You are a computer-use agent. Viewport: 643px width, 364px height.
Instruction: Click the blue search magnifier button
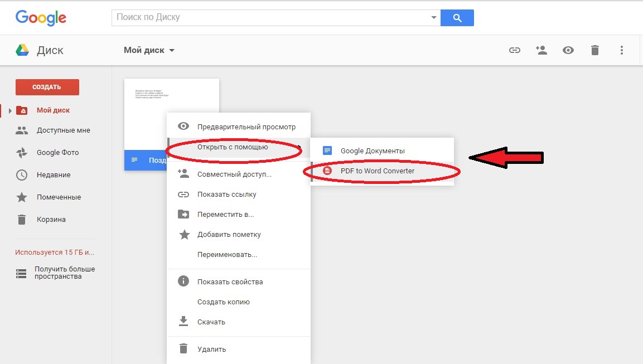point(457,18)
